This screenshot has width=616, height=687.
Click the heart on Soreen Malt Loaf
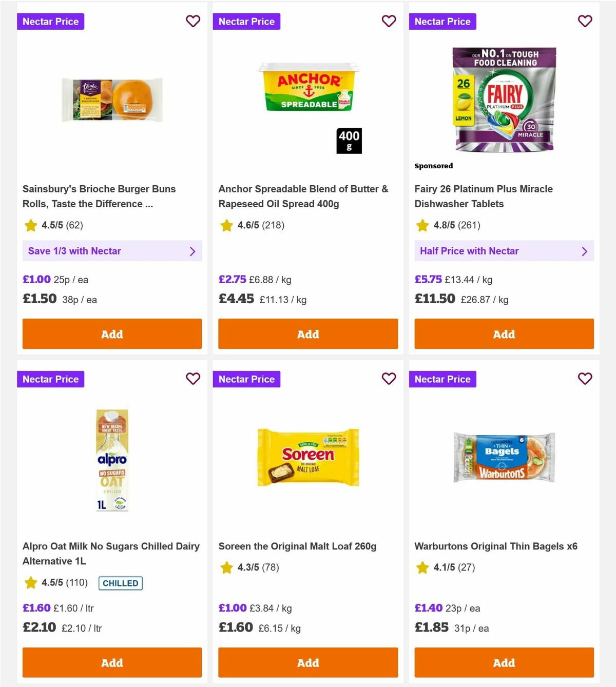tap(389, 379)
